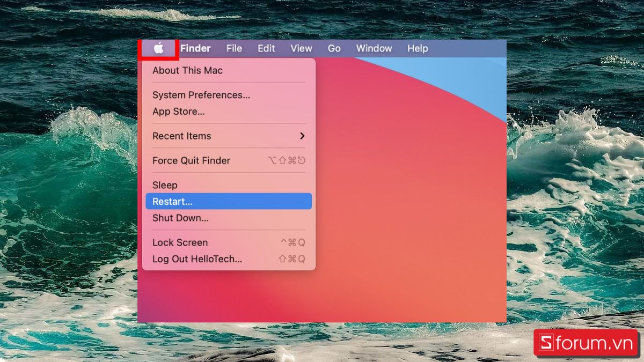Open the View menu
This screenshot has height=362, width=644.
point(301,48)
